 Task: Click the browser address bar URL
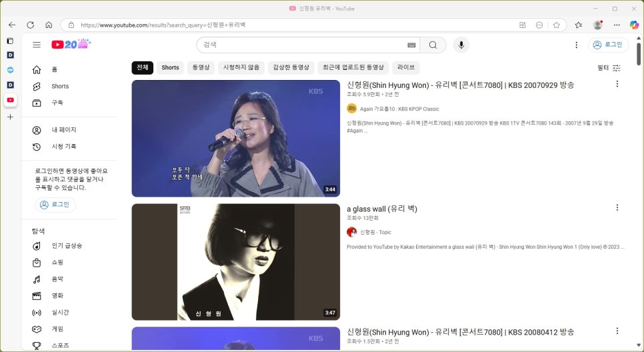(163, 25)
